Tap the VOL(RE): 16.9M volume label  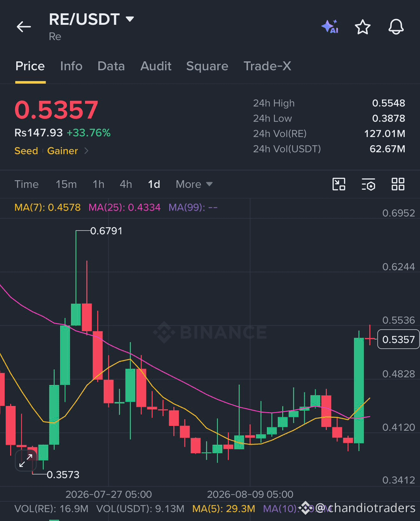click(x=51, y=509)
